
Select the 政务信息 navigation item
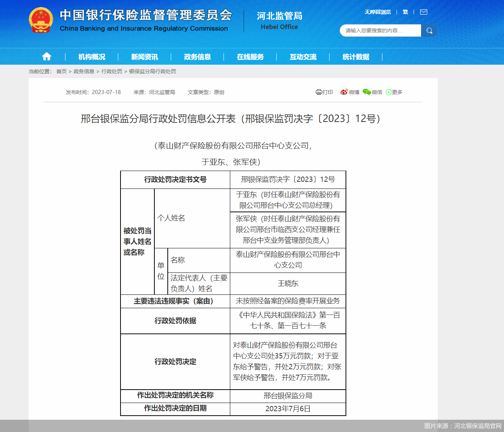coord(197,57)
